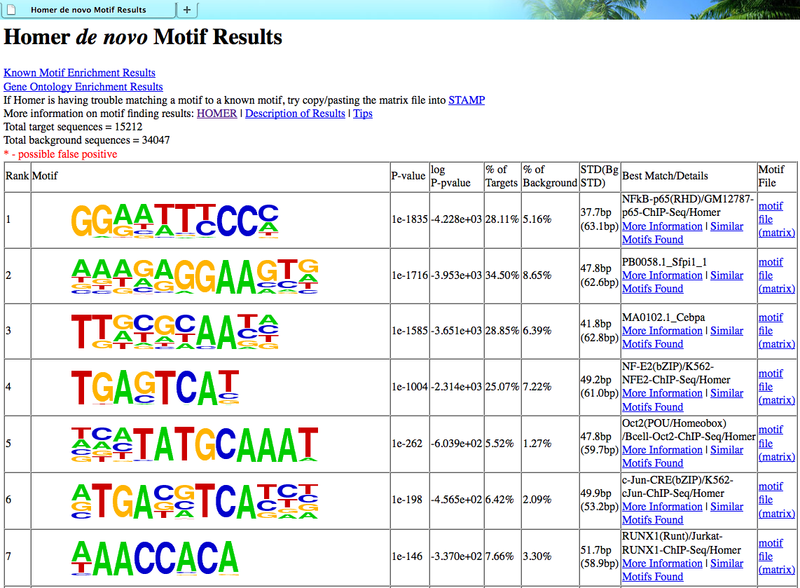Viewport: 800px width, 588px height.
Task: Select P-value 1e-1004 cell
Action: 410,387
